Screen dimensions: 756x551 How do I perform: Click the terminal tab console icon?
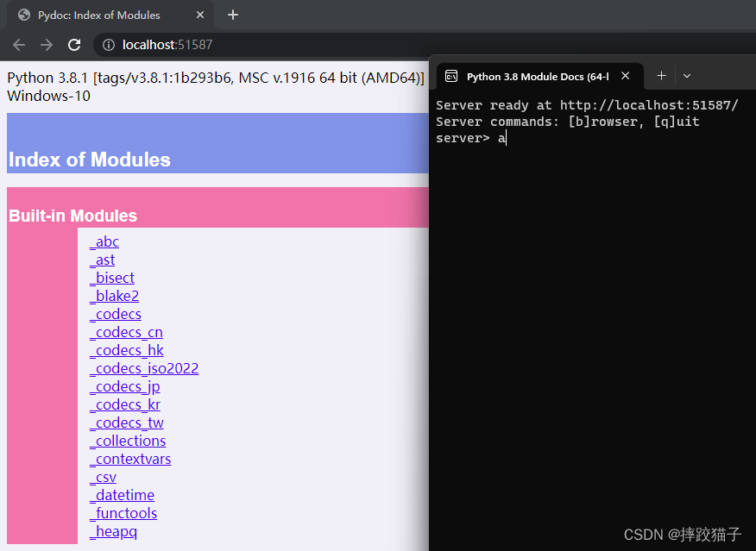(451, 76)
